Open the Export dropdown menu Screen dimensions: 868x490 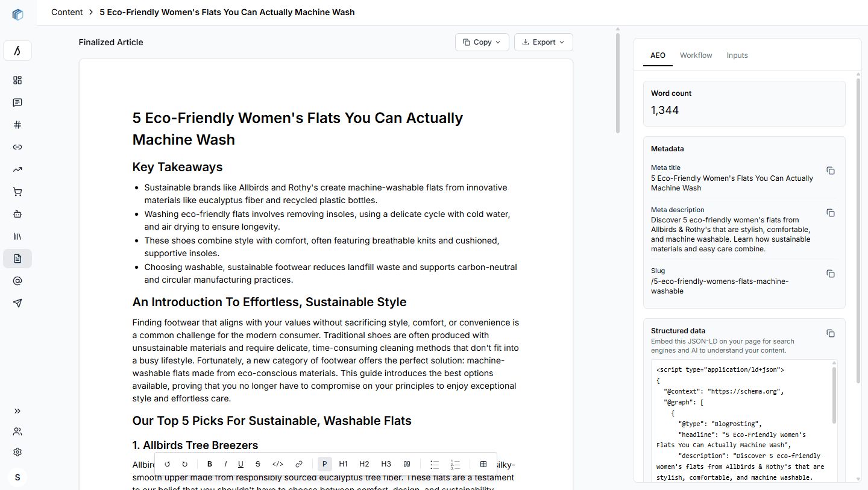[x=543, y=42]
